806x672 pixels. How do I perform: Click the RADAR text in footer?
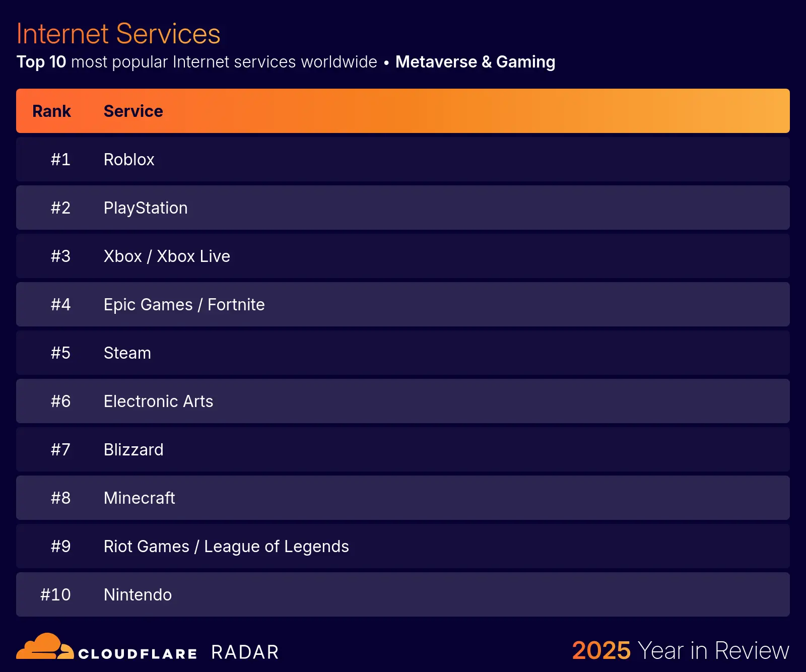[x=245, y=652]
